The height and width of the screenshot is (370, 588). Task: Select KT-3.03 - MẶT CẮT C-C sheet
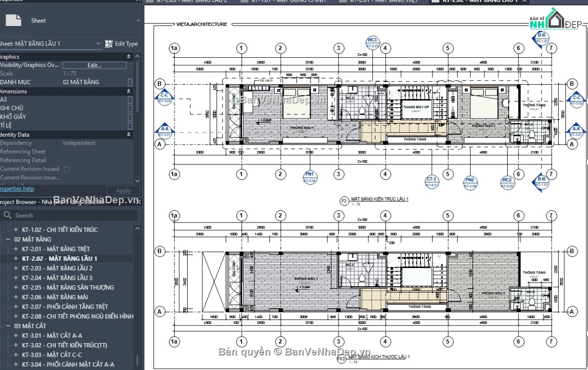(52, 355)
